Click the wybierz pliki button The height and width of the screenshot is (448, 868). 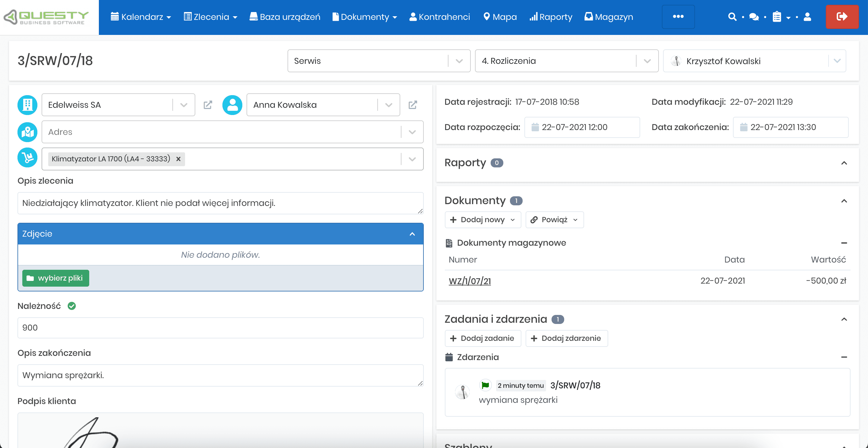pos(55,278)
